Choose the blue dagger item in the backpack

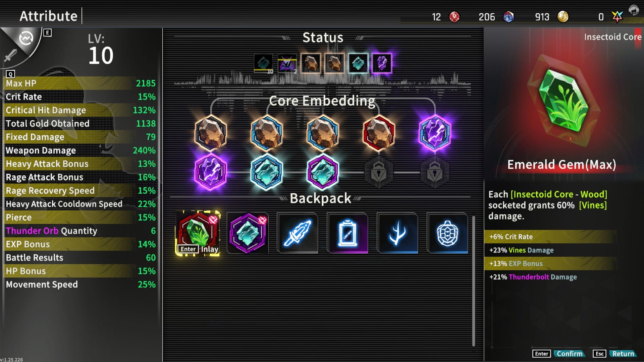click(x=298, y=233)
